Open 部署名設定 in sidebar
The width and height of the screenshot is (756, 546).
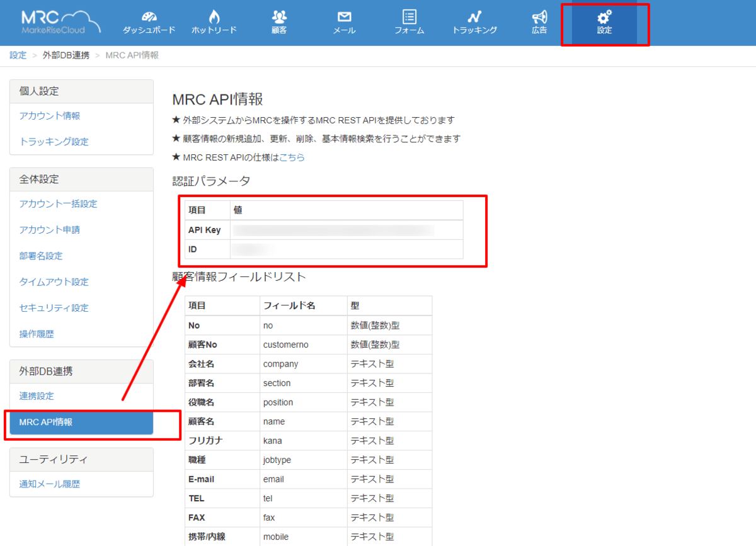(41, 256)
